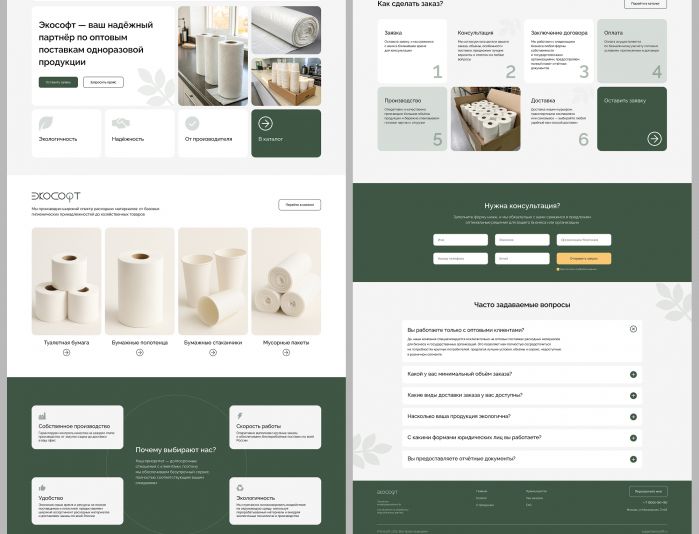The height and width of the screenshot is (534, 699).
Task: Select the Бумажные полотенца product image
Action: point(140,281)
